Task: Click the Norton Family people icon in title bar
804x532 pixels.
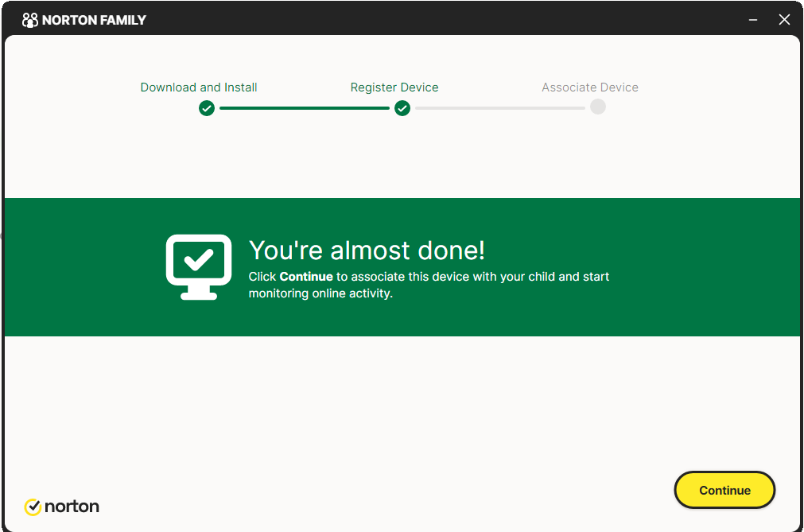Action: [x=30, y=20]
